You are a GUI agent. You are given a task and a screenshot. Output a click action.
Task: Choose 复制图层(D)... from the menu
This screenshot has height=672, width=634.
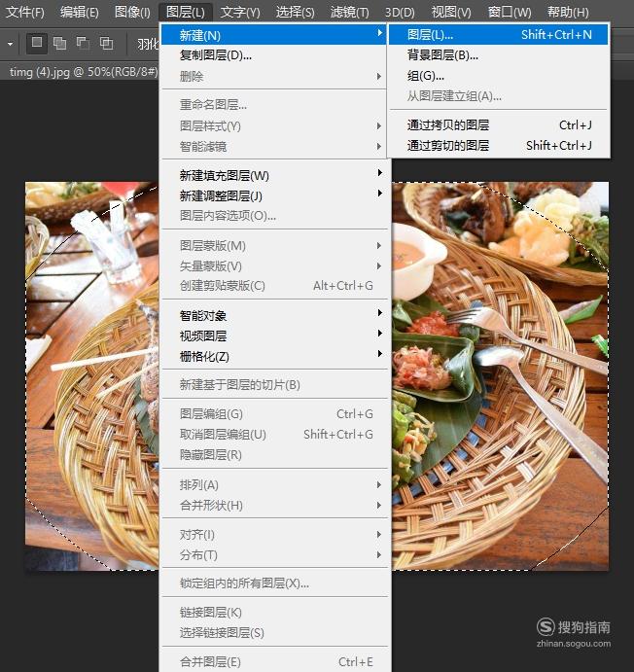274,55
